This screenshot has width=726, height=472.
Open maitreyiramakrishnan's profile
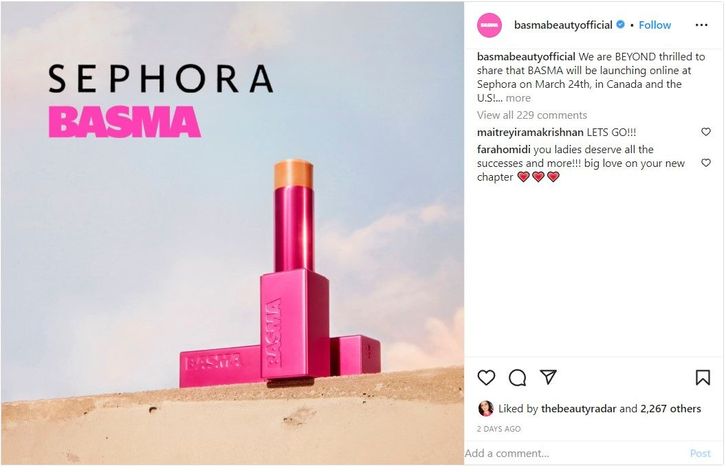coord(530,132)
